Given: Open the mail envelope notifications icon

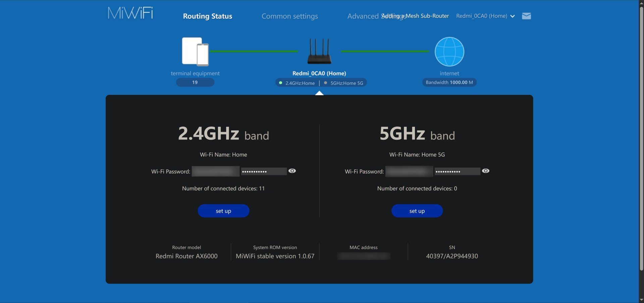Looking at the screenshot, I should pos(526,16).
